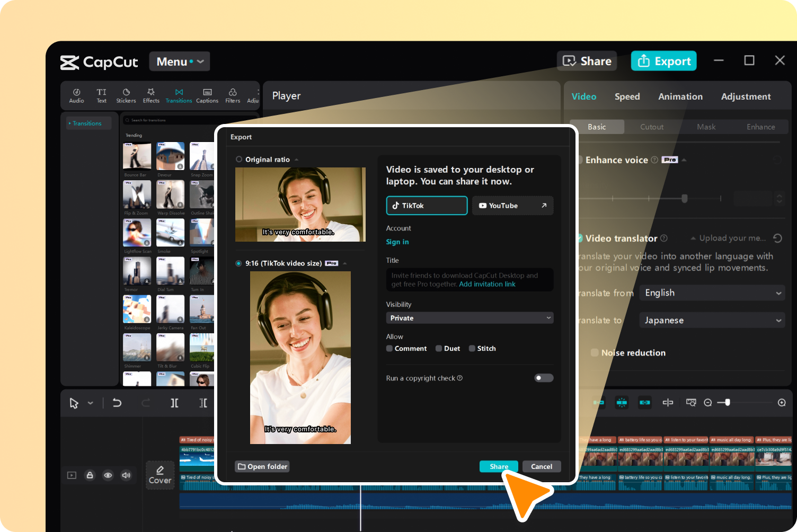Toggle the clip linkage icon
797x532 pixels.
[x=644, y=403]
